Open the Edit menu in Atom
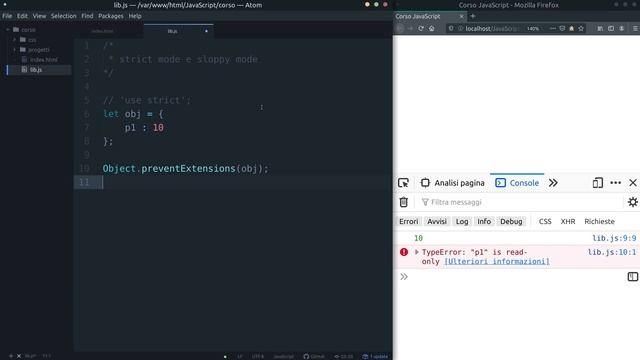 click(22, 16)
